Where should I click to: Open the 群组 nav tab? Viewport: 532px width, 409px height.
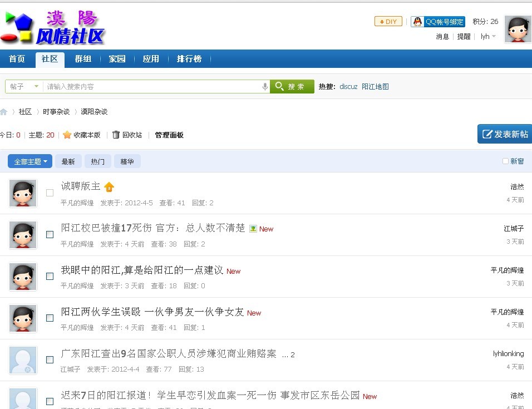83,58
